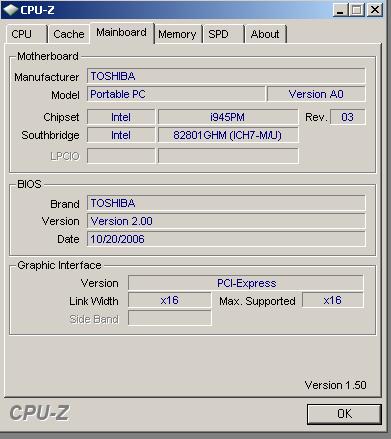Click the 'BIOS' group heading

[x=29, y=184]
